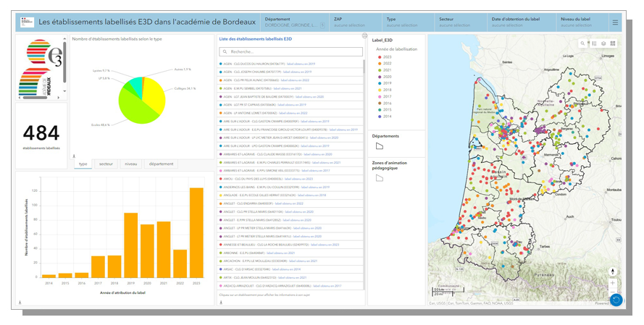Image resolution: width=644 pixels, height=325 pixels.
Task: Expand the Type filter dropdown
Action: (x=400, y=22)
